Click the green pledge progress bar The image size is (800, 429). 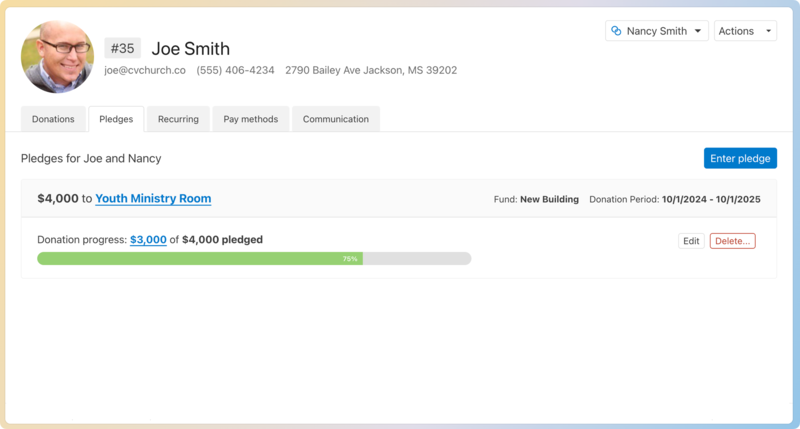point(200,258)
